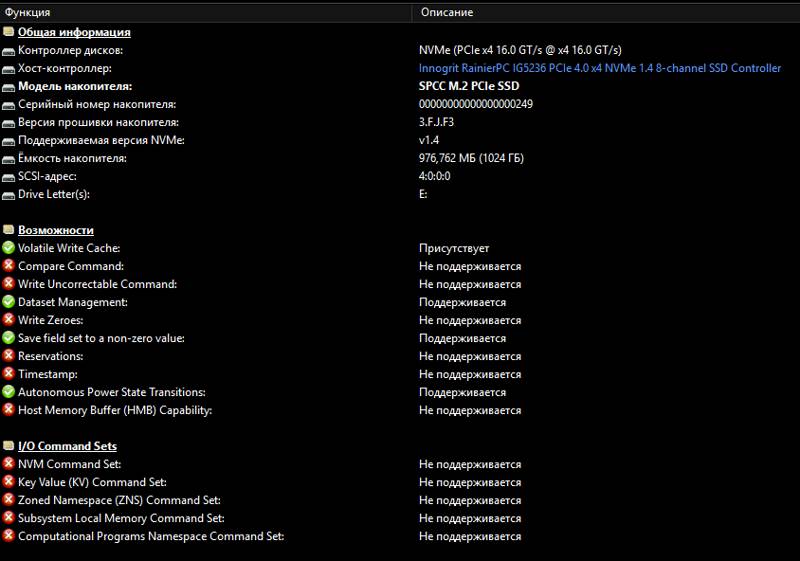The height and width of the screenshot is (561, 800).
Task: Select the Серийный номер накопителя row
Action: 97,104
